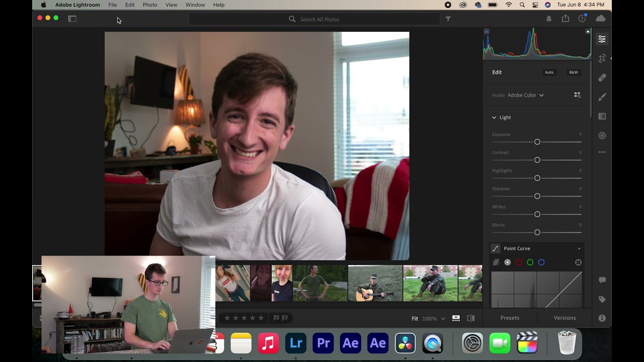Select the green curve channel
Viewport: 644px width, 362px height.
(x=530, y=262)
